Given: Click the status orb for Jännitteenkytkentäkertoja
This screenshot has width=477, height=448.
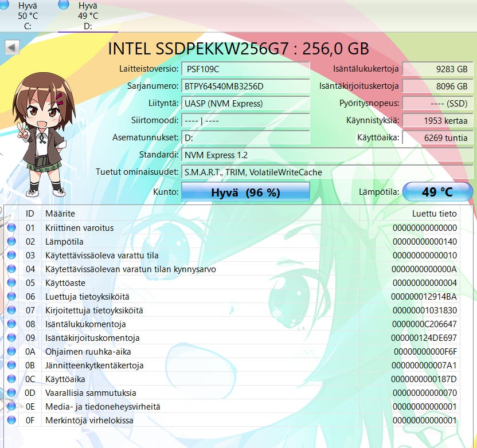Looking at the screenshot, I should click(11, 365).
